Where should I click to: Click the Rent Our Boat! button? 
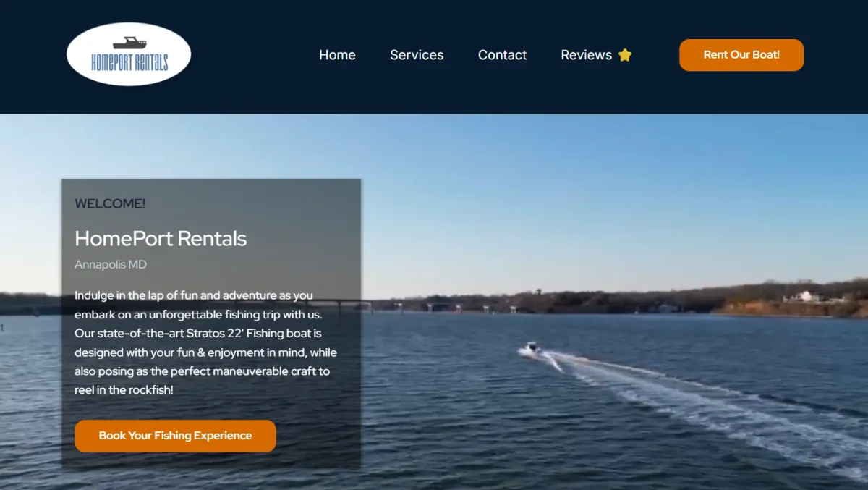click(741, 55)
